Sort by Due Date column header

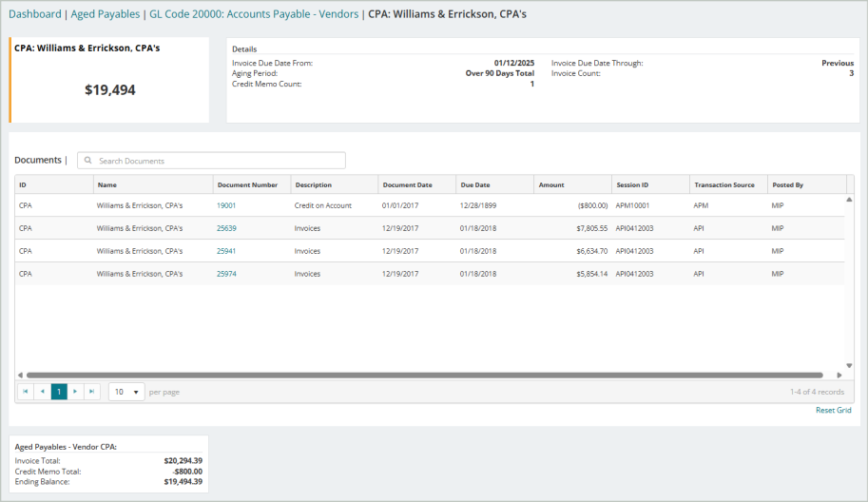click(495, 184)
